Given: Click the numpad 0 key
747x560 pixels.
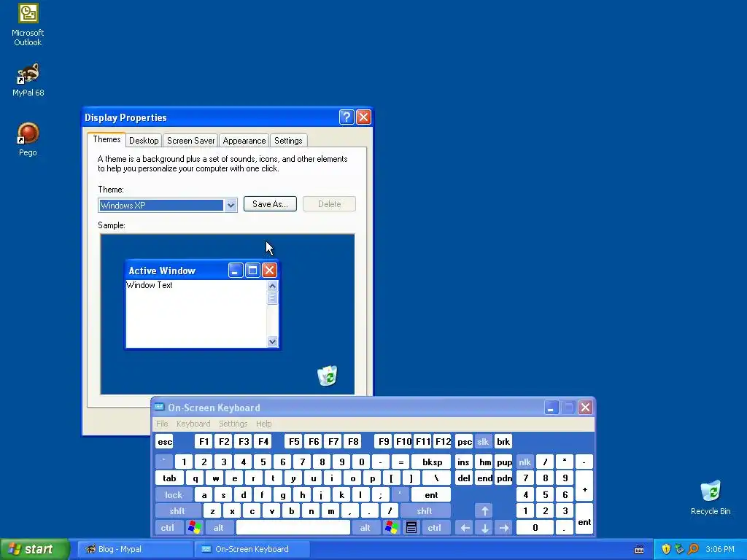Looking at the screenshot, I should [x=535, y=528].
